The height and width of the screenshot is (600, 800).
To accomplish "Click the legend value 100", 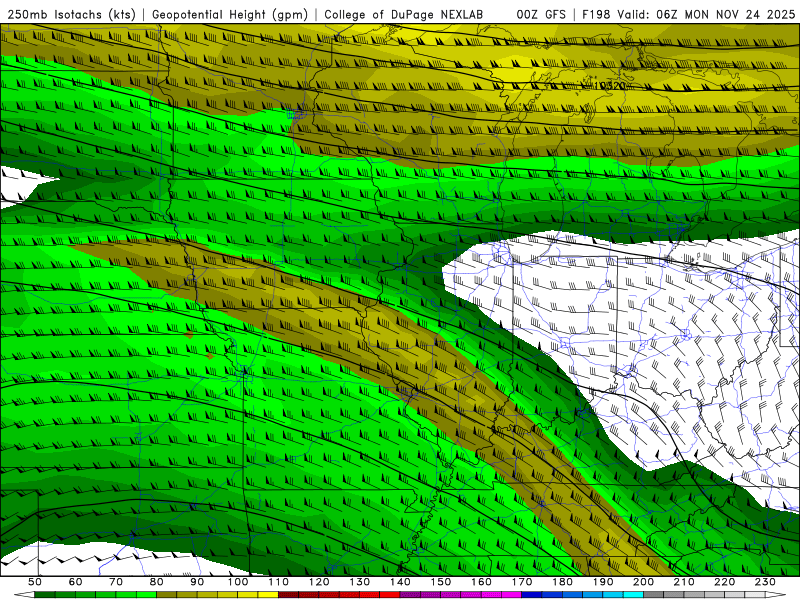I will [238, 582].
